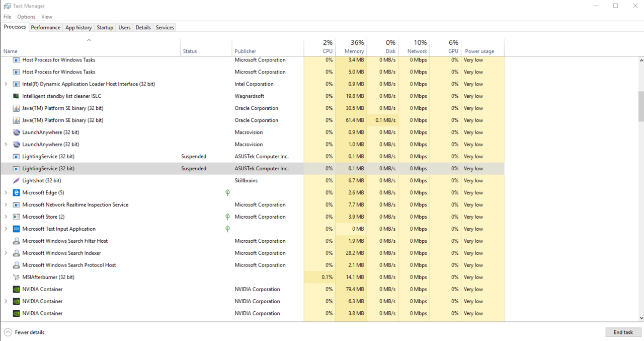Open the Options menu

[26, 17]
